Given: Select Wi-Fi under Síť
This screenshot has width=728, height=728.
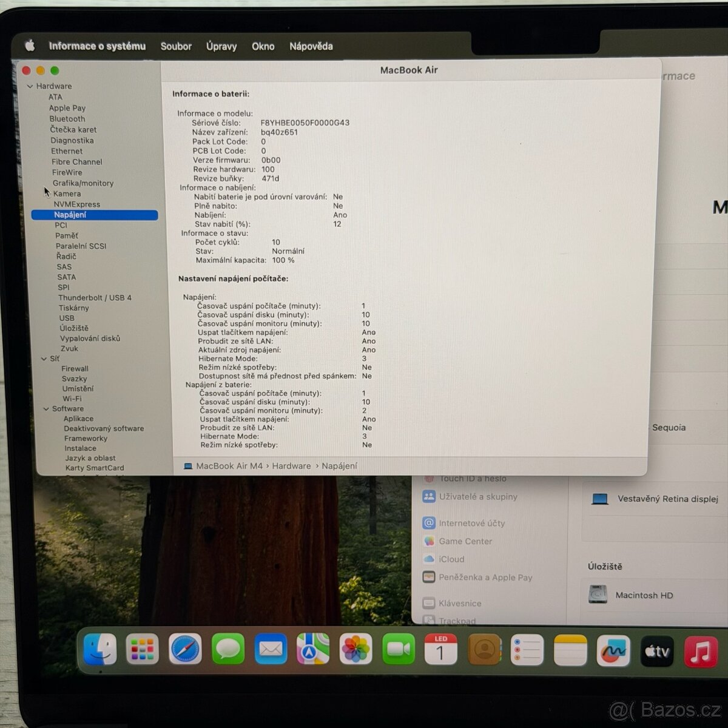Looking at the screenshot, I should pyautogui.click(x=72, y=399).
